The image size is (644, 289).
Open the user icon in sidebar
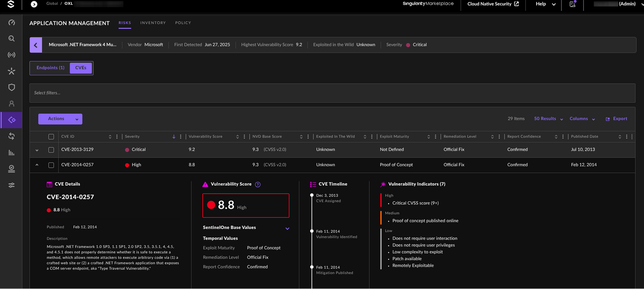[12, 103]
